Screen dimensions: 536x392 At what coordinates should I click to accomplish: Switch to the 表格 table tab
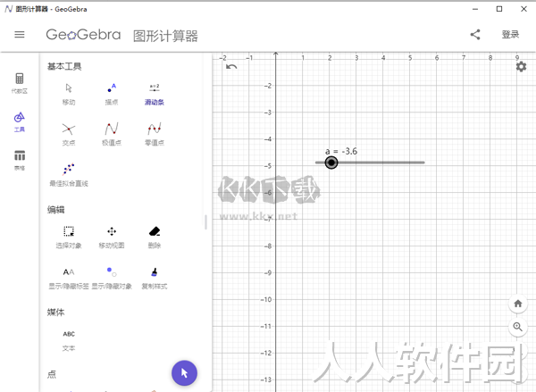[20, 161]
